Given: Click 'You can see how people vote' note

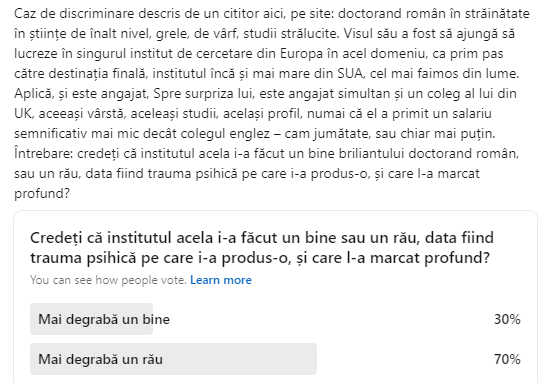Looking at the screenshot, I should tap(108, 280).
